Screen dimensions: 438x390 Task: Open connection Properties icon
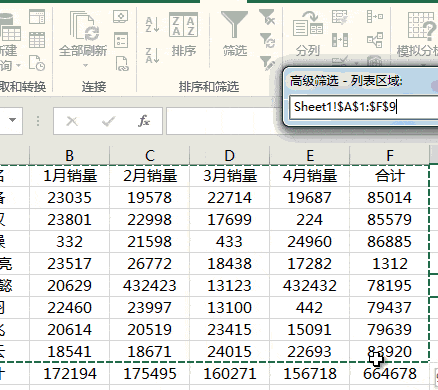pyautogui.click(x=121, y=40)
